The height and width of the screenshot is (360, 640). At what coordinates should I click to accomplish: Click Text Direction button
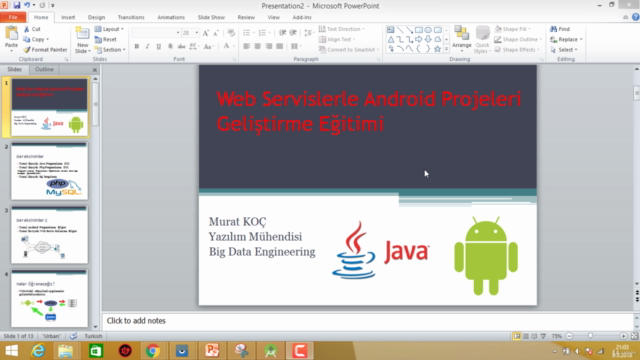point(342,29)
